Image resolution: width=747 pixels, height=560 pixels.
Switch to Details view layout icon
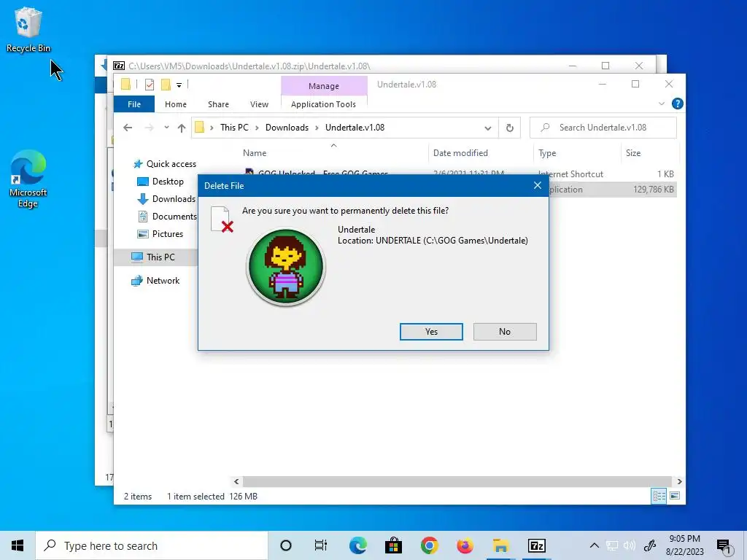point(659,496)
